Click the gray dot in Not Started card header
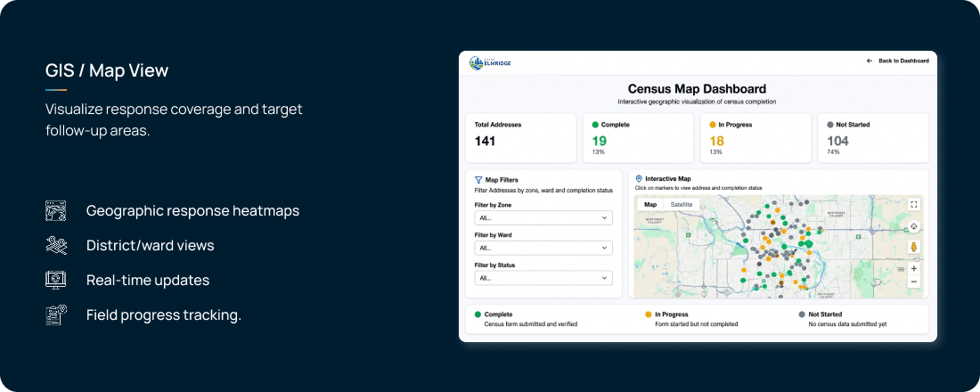980x392 pixels. (x=830, y=125)
